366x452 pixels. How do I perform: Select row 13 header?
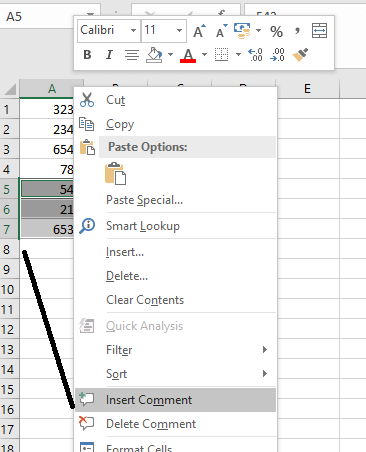(x=9, y=349)
